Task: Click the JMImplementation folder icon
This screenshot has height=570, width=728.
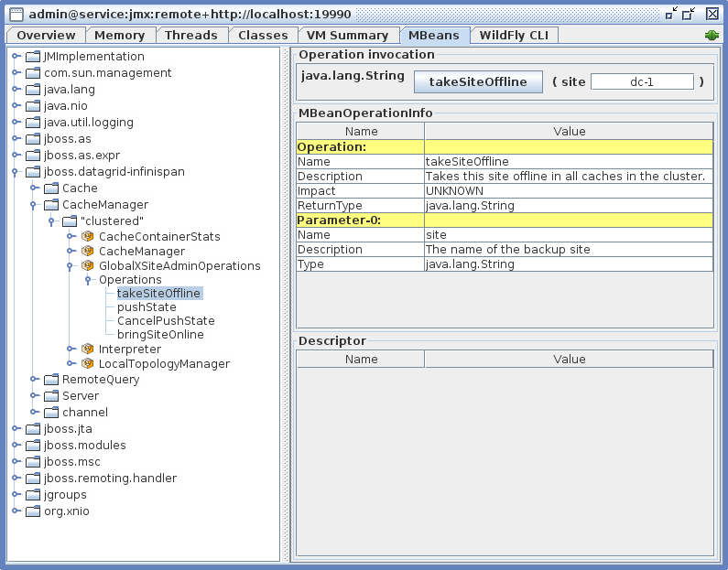Action: [32, 57]
